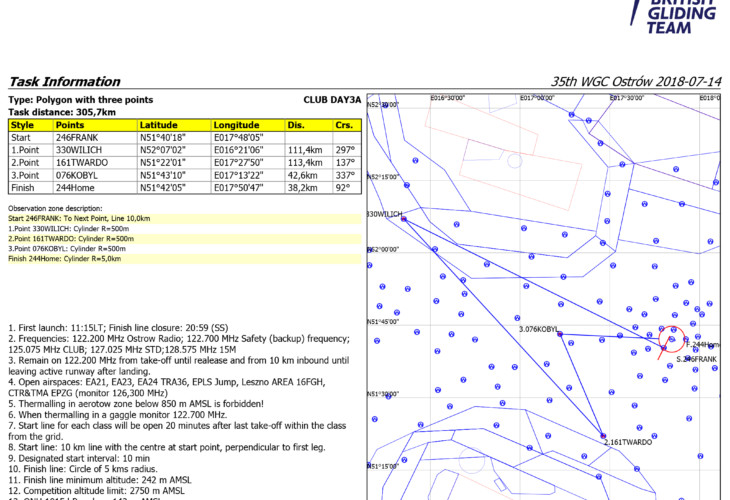This screenshot has width=730, height=500.
Task: Click the CLUB DAY3A label
Action: click(x=331, y=100)
